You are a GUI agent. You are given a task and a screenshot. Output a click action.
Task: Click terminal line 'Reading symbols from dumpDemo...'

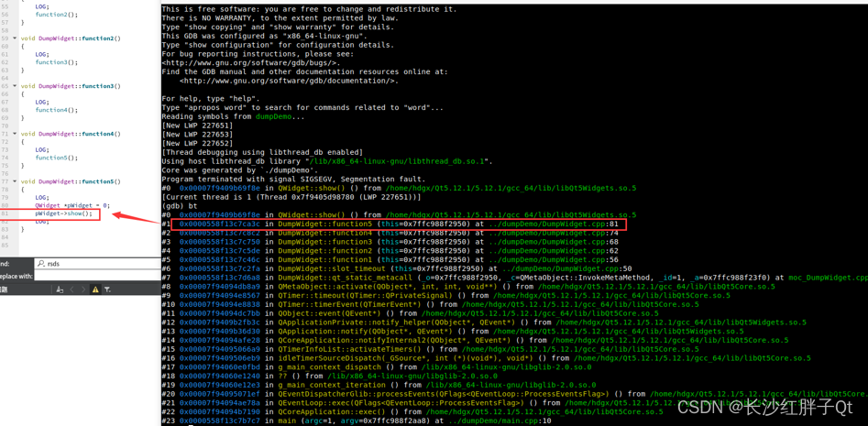tap(231, 116)
